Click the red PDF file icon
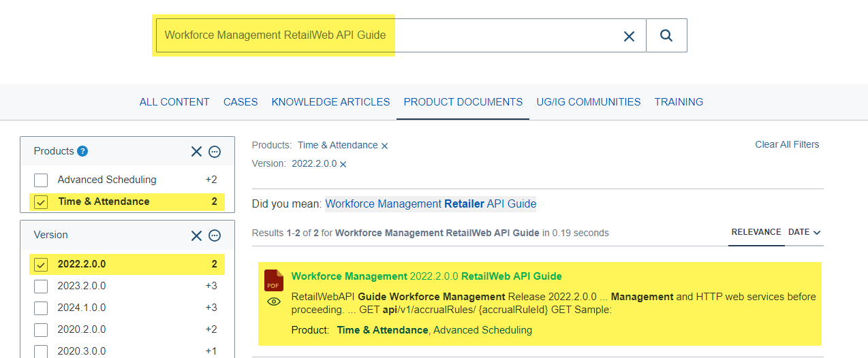This screenshot has height=358, width=868. click(x=274, y=280)
